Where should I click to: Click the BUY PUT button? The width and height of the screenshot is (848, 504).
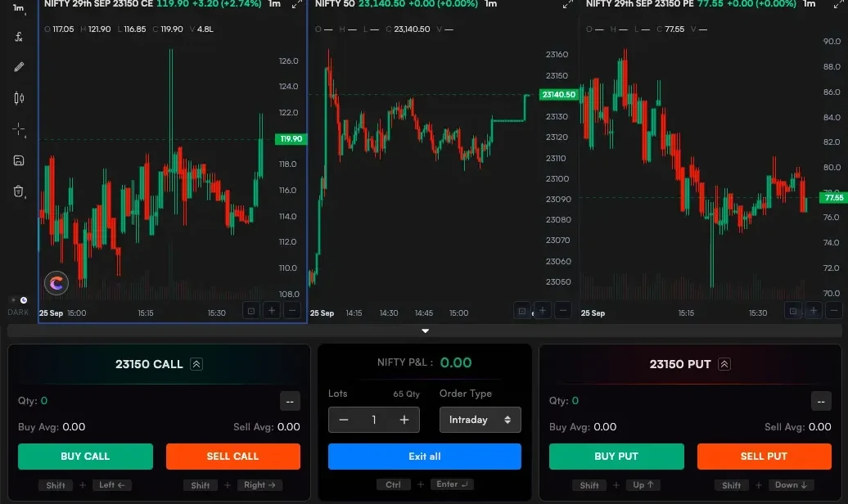pos(616,457)
